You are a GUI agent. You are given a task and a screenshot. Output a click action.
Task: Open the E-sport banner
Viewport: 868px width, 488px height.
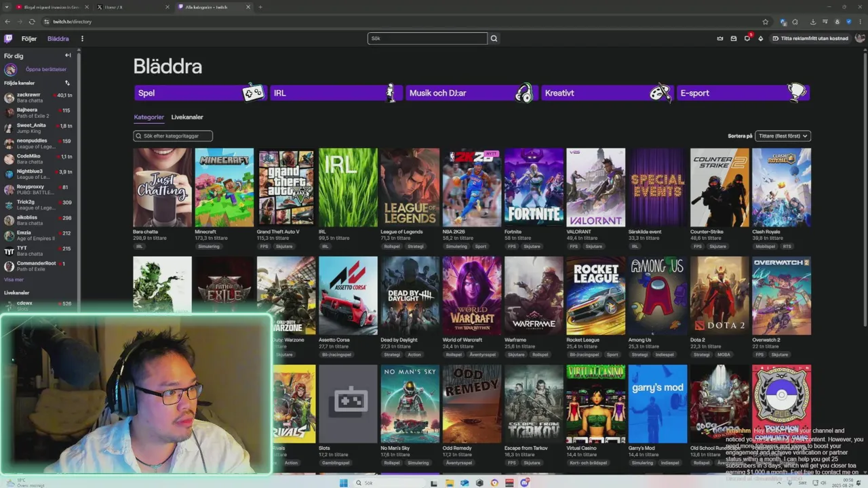(x=743, y=93)
